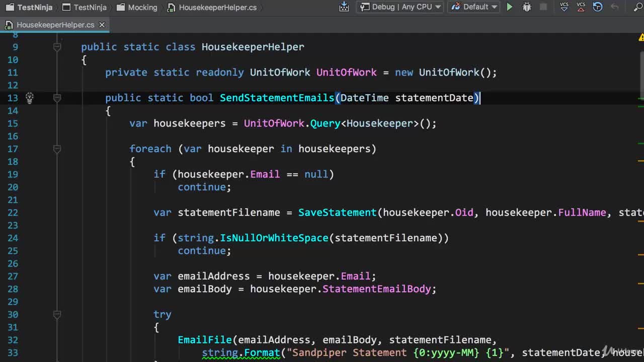Click the emailAddress variable declaration line 27
Image resolution: width=644 pixels, height=362 pixels.
click(x=214, y=276)
